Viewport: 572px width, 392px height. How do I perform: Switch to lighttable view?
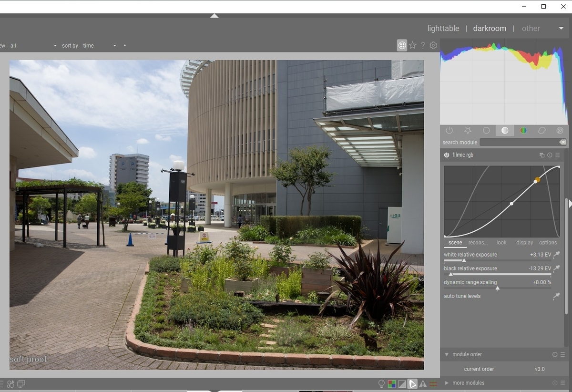[443, 29]
